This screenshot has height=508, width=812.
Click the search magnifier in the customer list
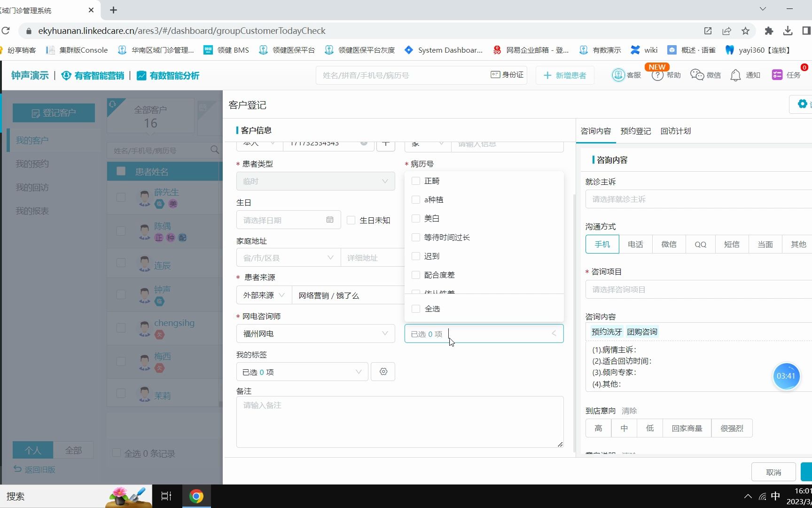(x=215, y=150)
